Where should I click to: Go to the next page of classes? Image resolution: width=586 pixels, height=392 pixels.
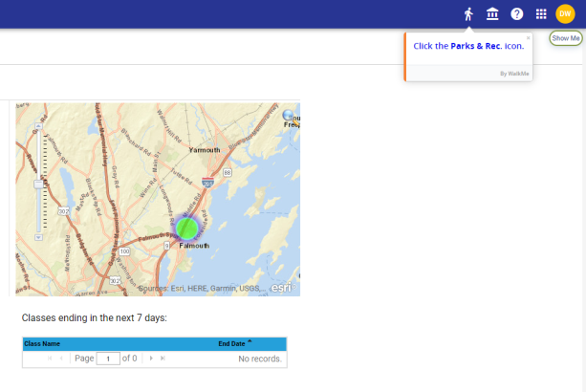click(151, 359)
